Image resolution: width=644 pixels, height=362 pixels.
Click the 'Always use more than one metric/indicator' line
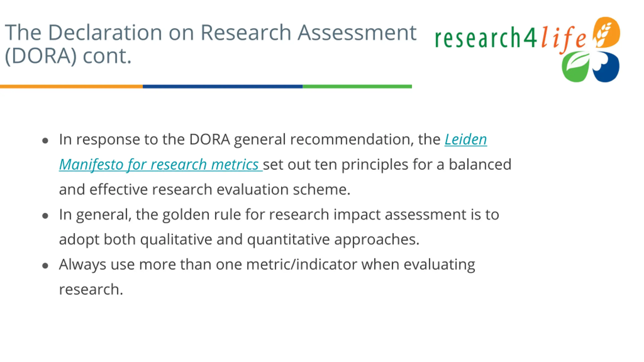tap(267, 265)
